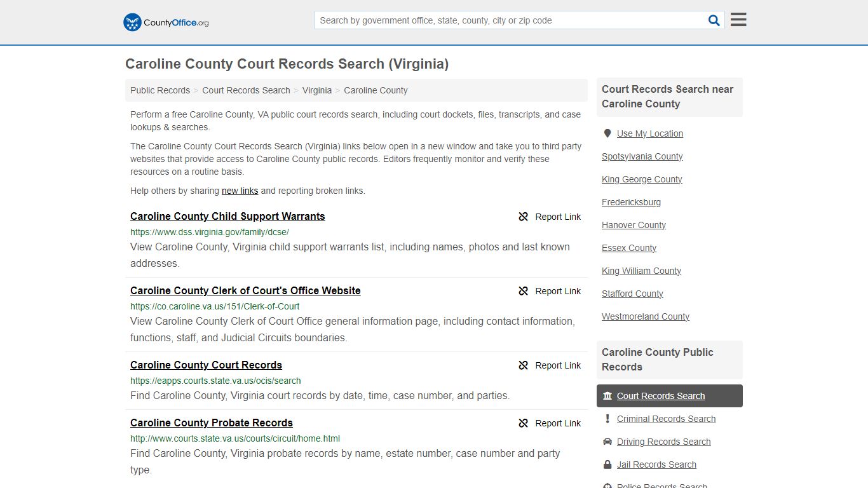Click the exclamation icon beside Criminal Records Search
The height and width of the screenshot is (488, 868).
607,419
